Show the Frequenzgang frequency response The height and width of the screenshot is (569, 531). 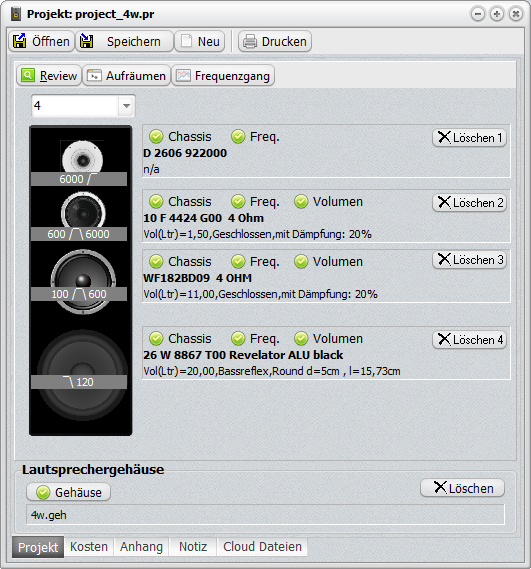click(x=223, y=75)
